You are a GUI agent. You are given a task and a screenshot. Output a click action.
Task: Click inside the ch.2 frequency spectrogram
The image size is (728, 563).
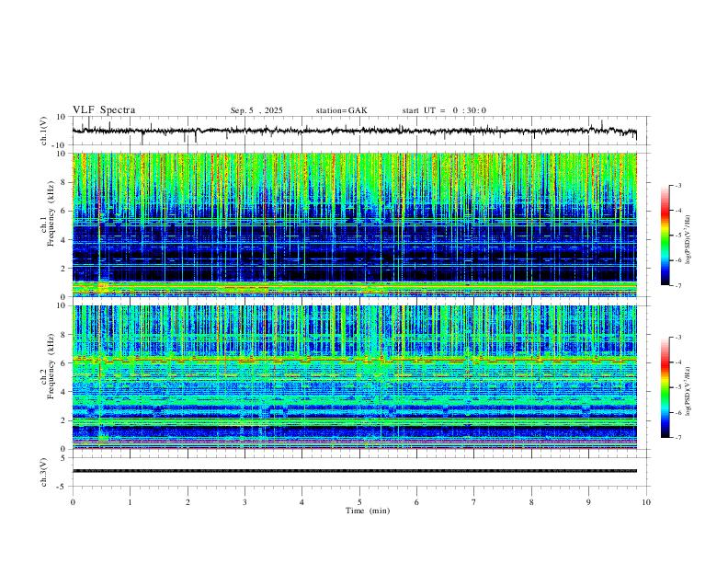click(x=355, y=377)
